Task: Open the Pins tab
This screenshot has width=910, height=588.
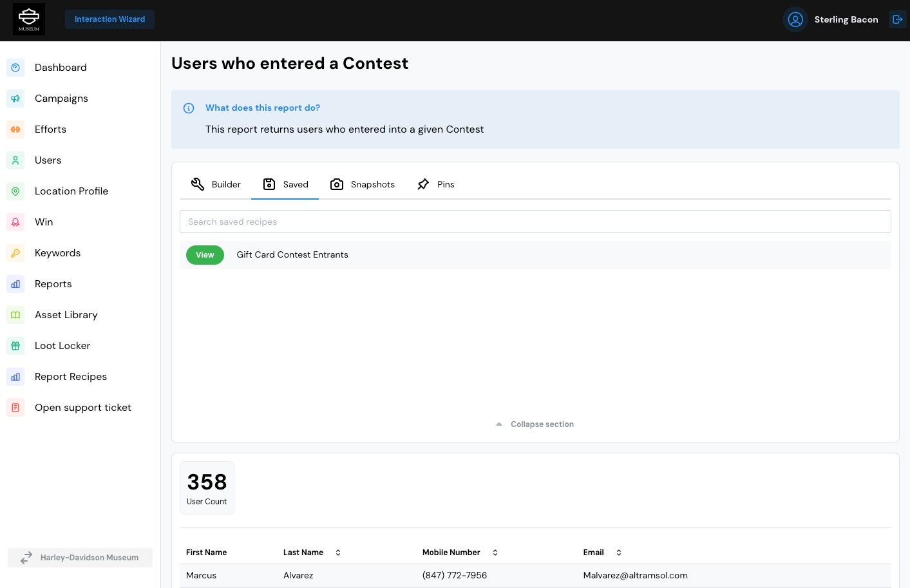Action: [x=436, y=184]
